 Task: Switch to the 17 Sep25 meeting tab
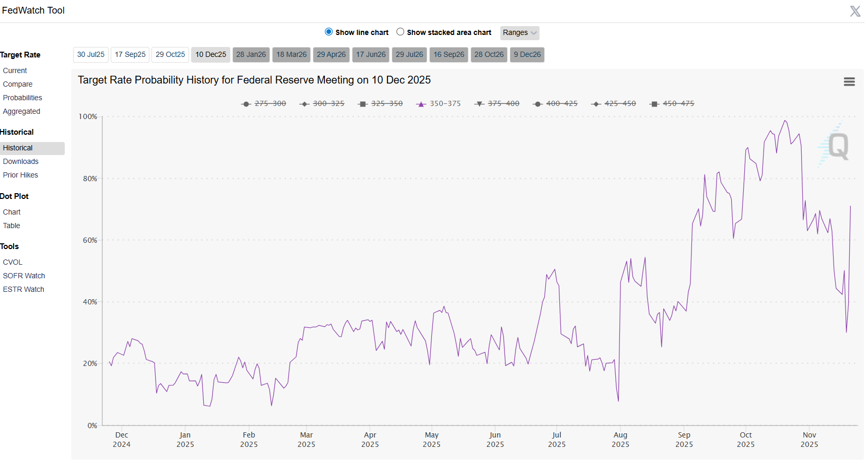[130, 55]
